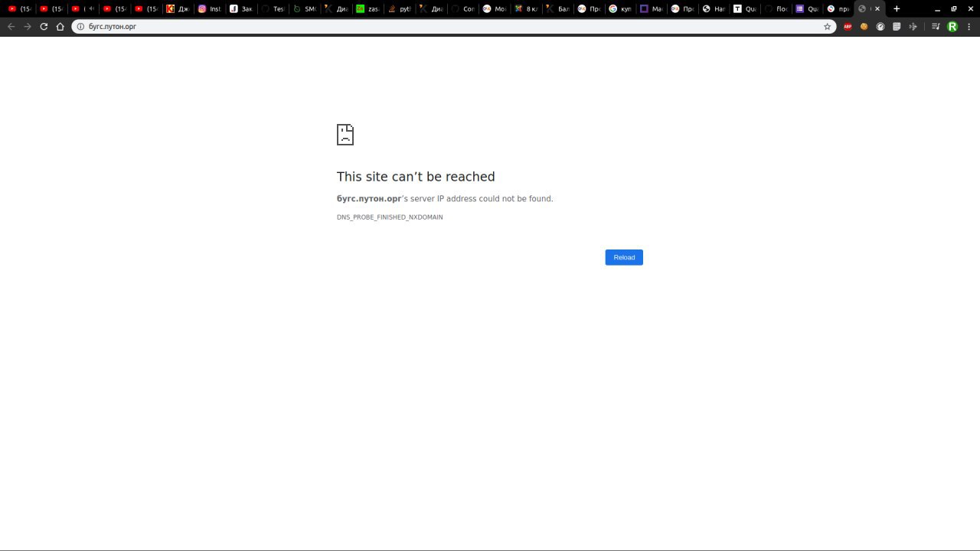Screen dimensions: 980x551
Task: Open the gauge-shaped extension icon
Action: pyautogui.click(x=880, y=26)
